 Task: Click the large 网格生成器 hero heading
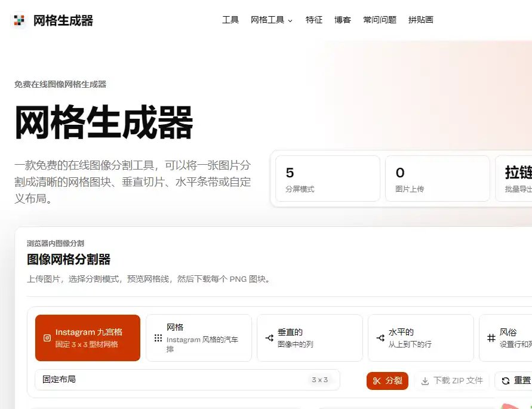tap(104, 122)
